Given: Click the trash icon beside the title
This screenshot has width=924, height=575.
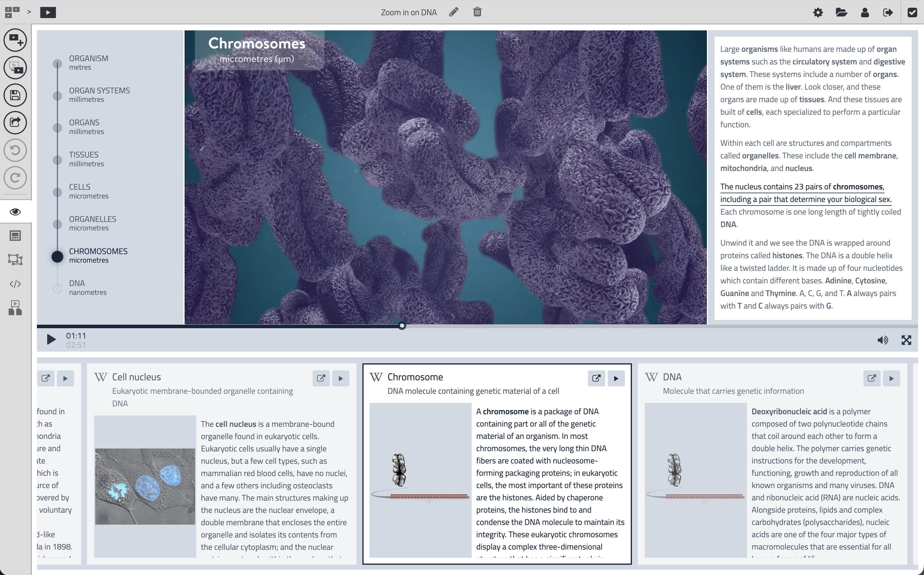Looking at the screenshot, I should (477, 12).
